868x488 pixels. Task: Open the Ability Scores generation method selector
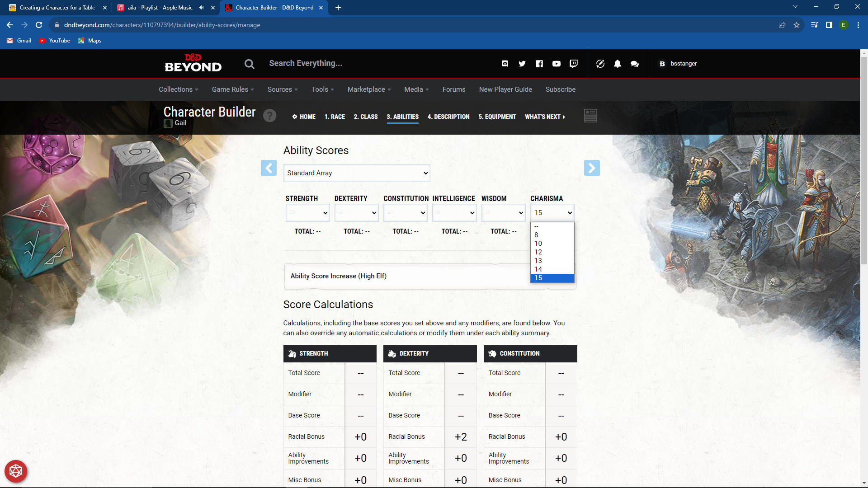tap(356, 173)
